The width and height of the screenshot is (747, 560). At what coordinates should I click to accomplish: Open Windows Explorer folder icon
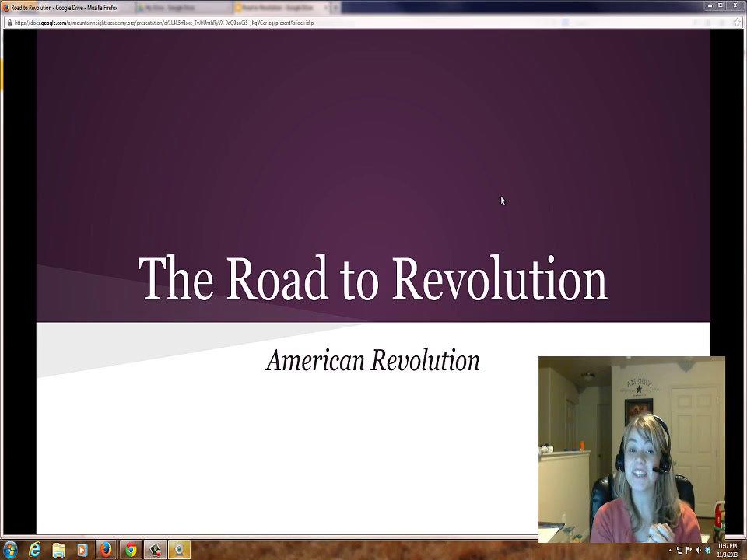tap(58, 550)
